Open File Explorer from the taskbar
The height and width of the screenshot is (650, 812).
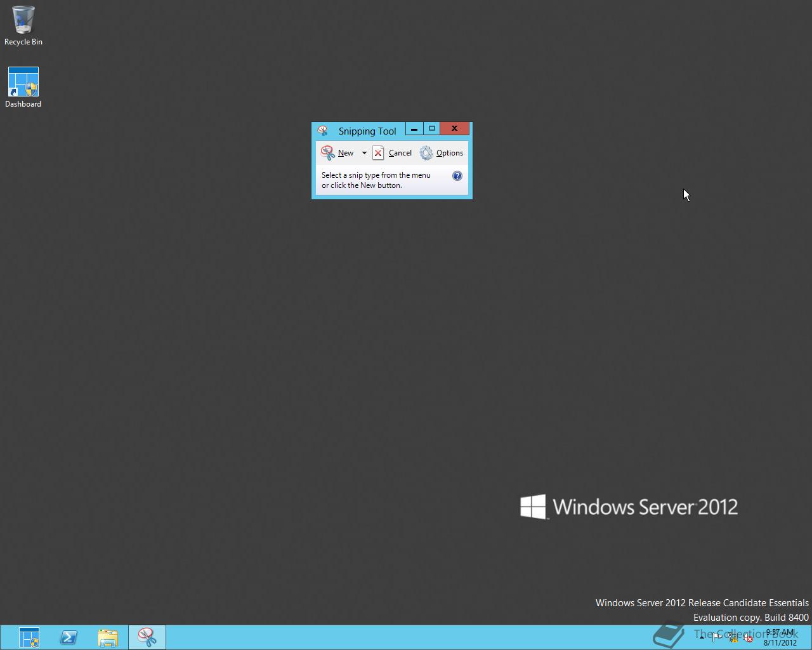click(108, 637)
